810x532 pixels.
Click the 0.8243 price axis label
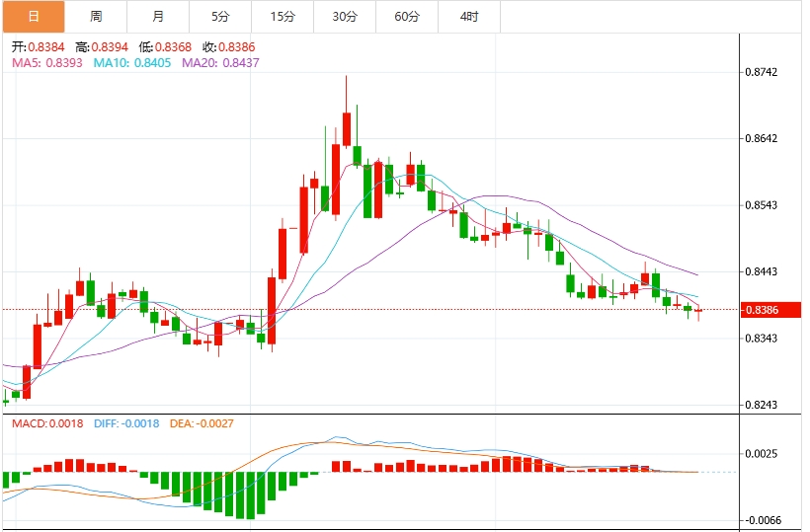point(761,405)
